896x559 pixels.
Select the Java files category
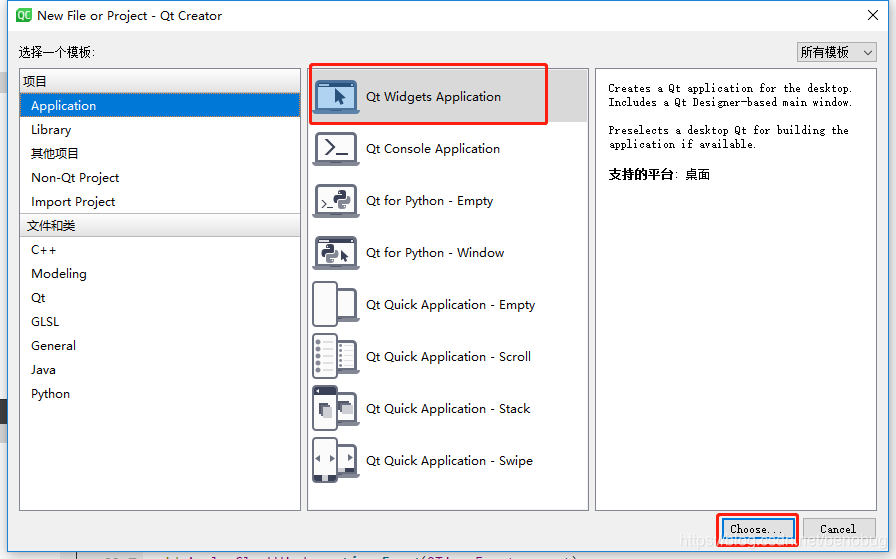coord(160,370)
